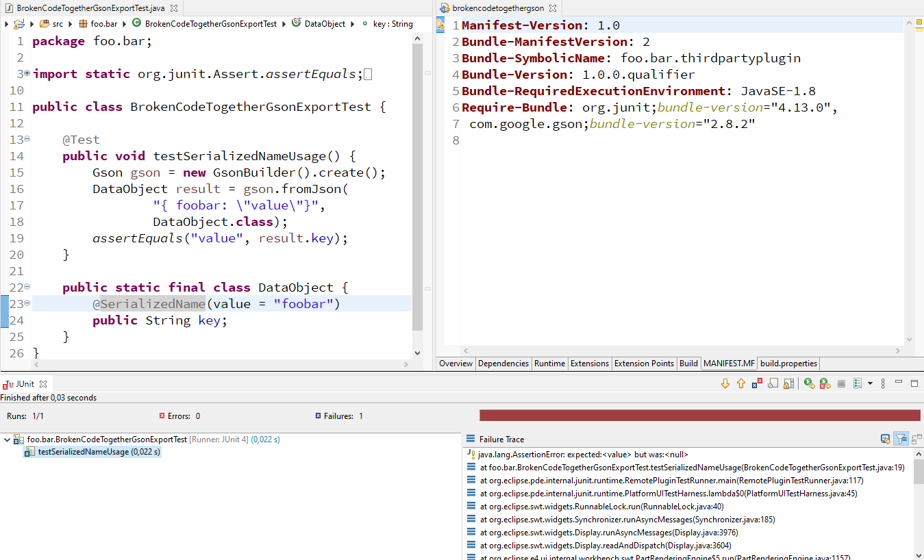Open the JUnit view menu
This screenshot has height=560, width=924.
[882, 383]
